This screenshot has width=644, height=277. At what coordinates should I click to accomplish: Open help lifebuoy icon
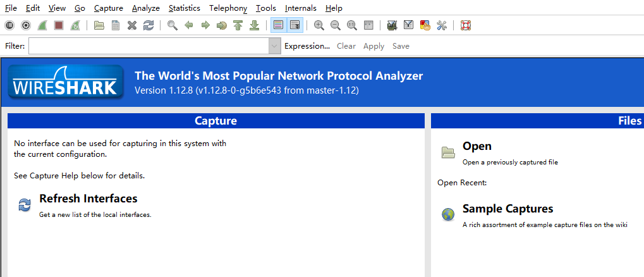[x=465, y=25]
